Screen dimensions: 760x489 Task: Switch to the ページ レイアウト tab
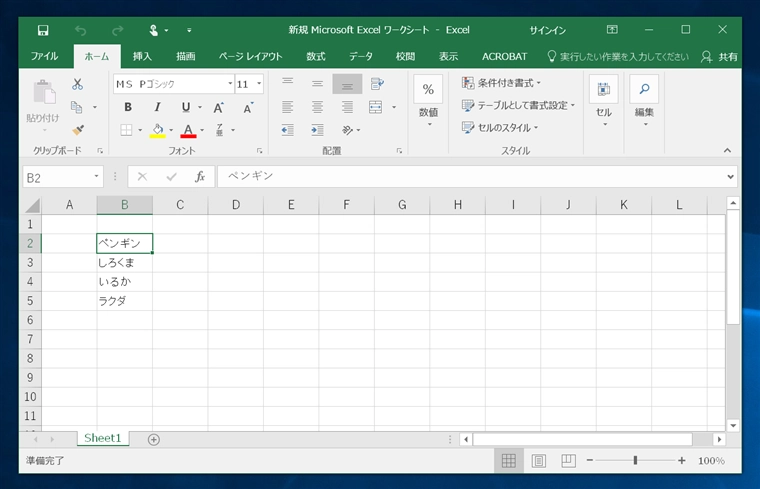tap(250, 56)
